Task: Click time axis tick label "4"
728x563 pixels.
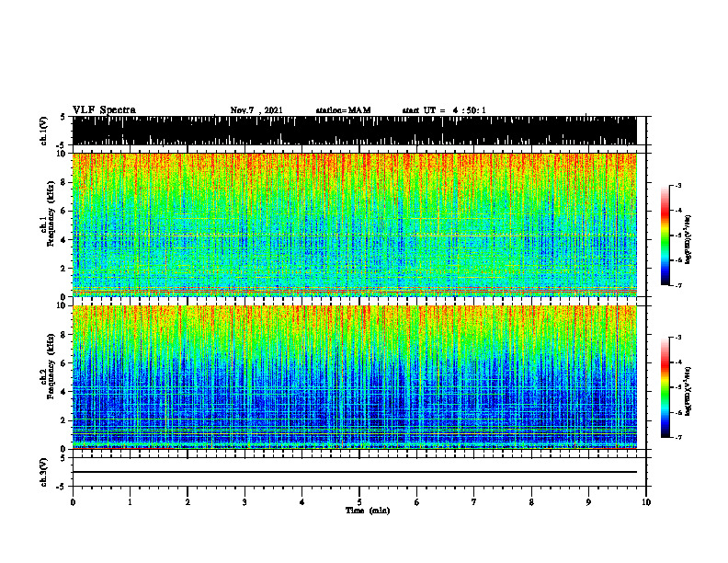Action: tap(302, 502)
